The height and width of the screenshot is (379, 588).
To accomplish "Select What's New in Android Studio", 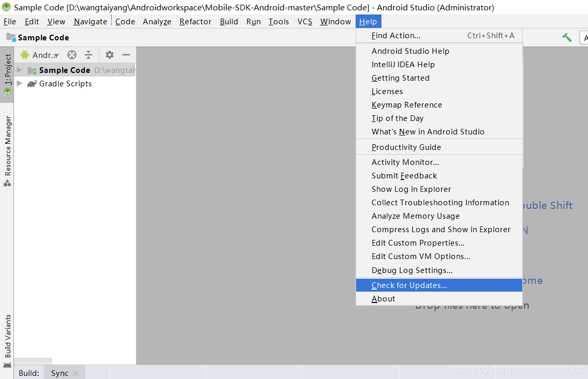I will coord(439,132).
